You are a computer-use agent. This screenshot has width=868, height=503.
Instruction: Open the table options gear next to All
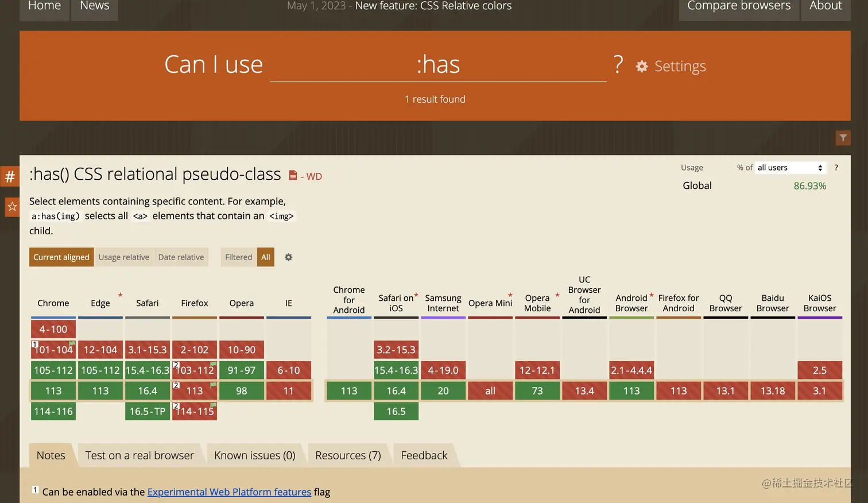coord(289,257)
